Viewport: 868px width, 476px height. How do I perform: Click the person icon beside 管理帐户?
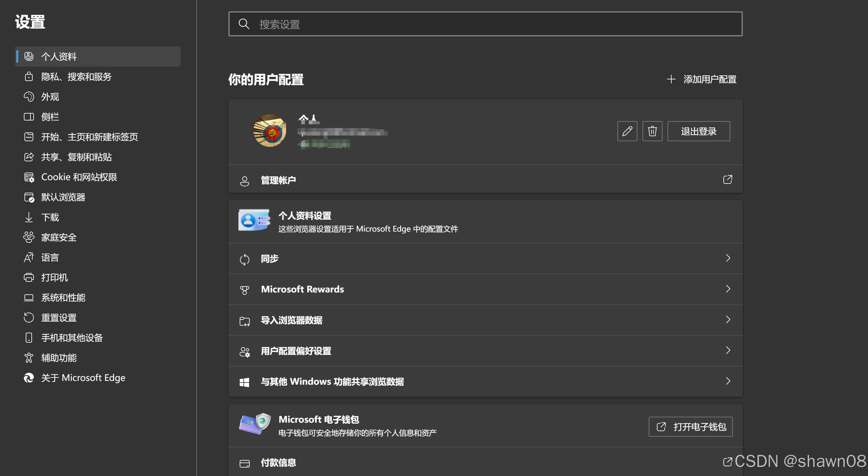(x=245, y=181)
